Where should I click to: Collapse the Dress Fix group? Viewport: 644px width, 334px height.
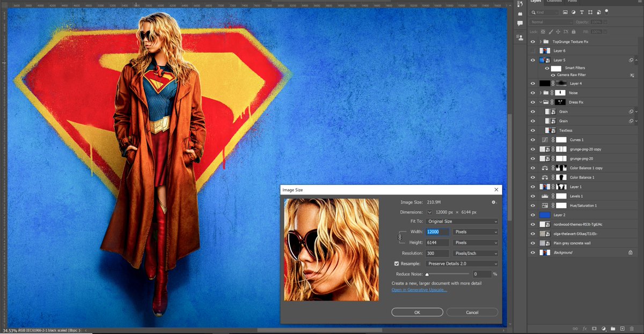[x=540, y=102]
